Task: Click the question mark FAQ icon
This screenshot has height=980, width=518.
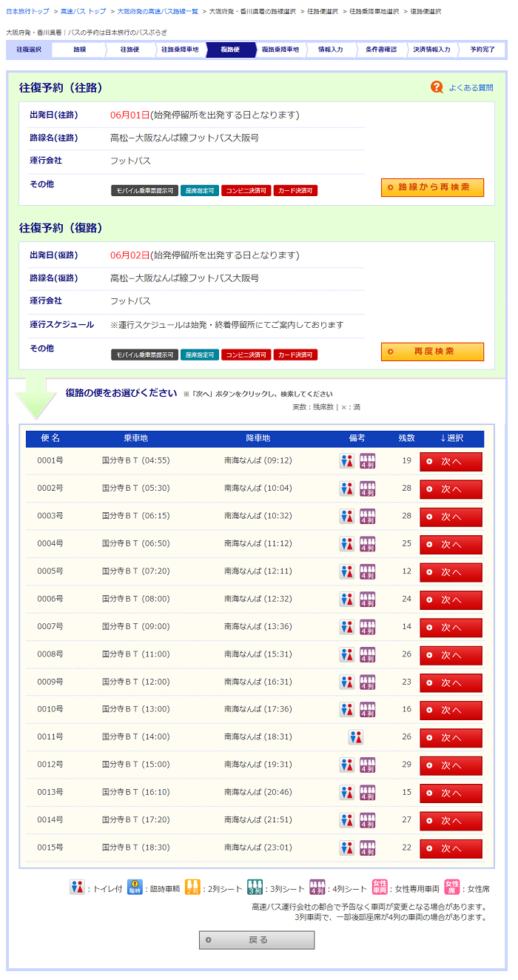Action: tap(437, 87)
